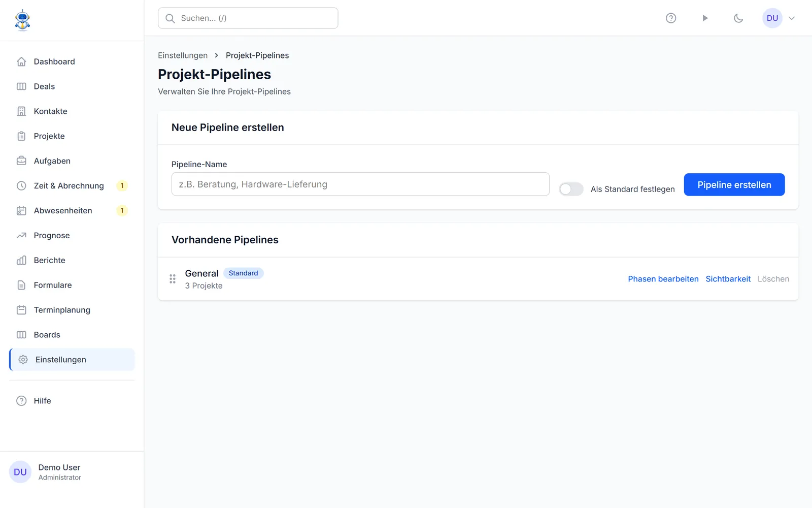Image resolution: width=812 pixels, height=508 pixels.
Task: Open Hilfe in the sidebar
Action: 72,401
